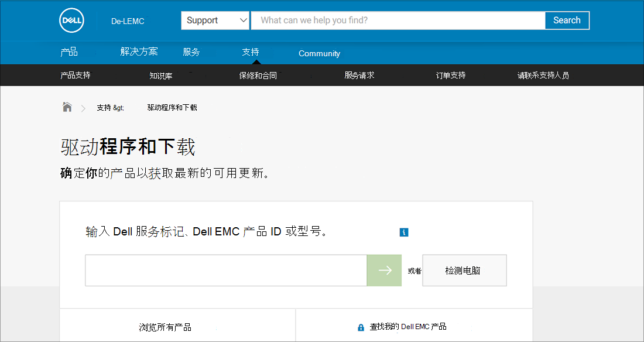Select 产品支持 in the submenu

pyautogui.click(x=75, y=75)
